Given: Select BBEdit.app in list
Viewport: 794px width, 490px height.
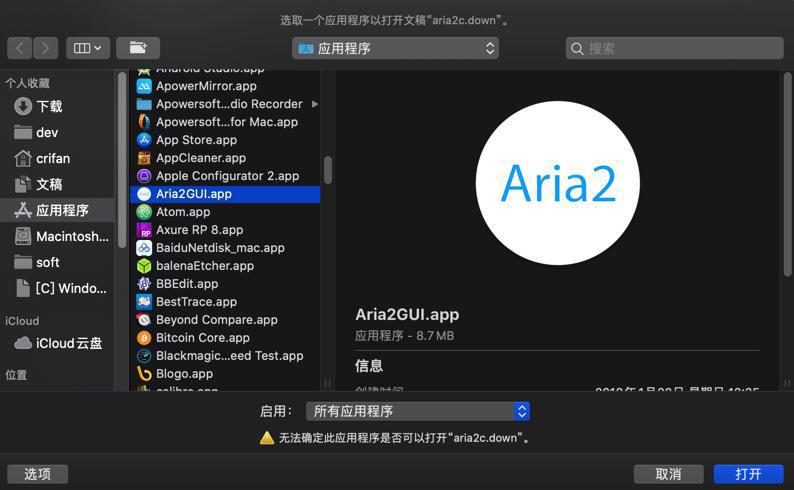Looking at the screenshot, I should (x=225, y=283).
